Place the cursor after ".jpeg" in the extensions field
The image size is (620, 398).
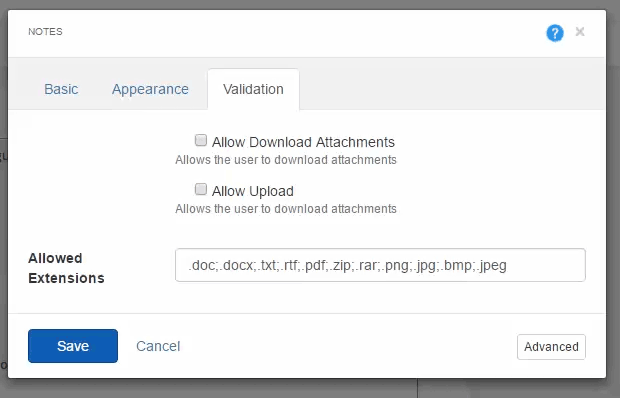click(x=509, y=265)
